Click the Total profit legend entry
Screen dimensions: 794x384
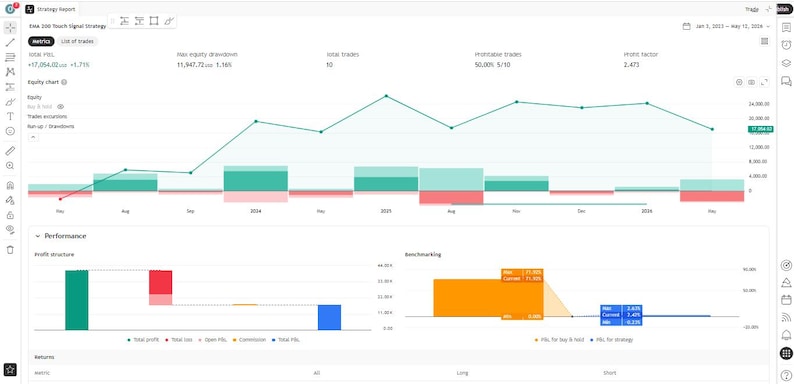[x=144, y=340]
